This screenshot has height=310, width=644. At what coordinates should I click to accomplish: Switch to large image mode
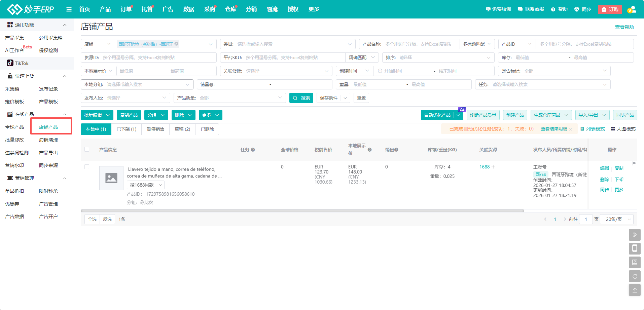tap(623, 129)
